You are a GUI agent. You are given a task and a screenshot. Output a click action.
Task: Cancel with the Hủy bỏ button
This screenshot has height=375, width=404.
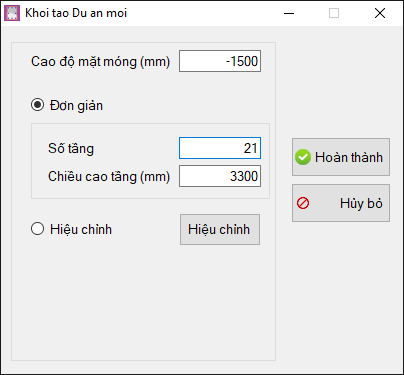point(341,203)
